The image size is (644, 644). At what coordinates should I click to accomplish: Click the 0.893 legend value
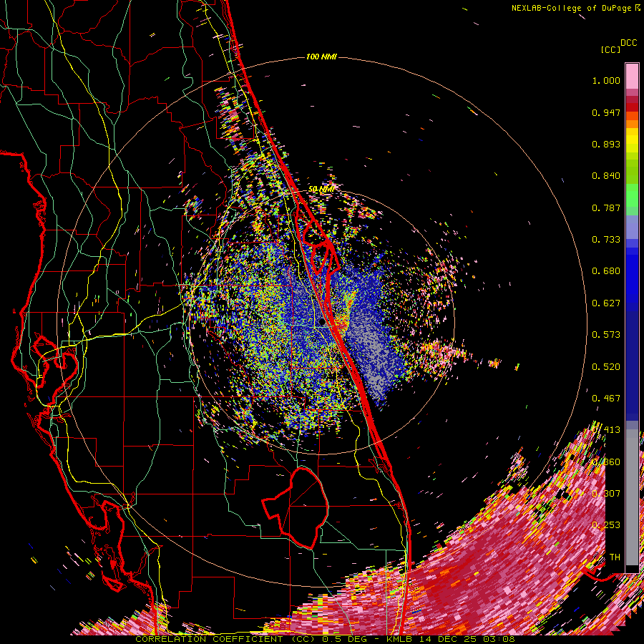point(606,144)
